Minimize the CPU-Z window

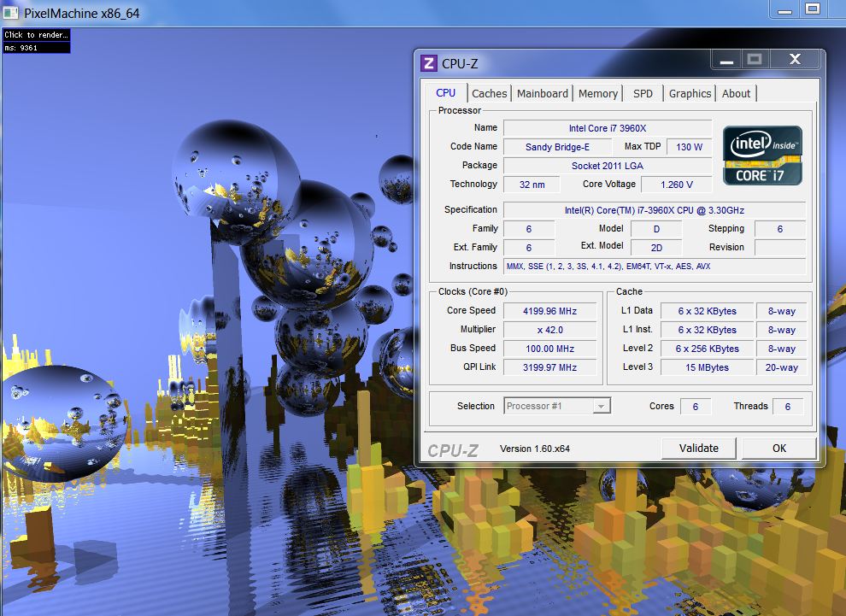tap(726, 60)
